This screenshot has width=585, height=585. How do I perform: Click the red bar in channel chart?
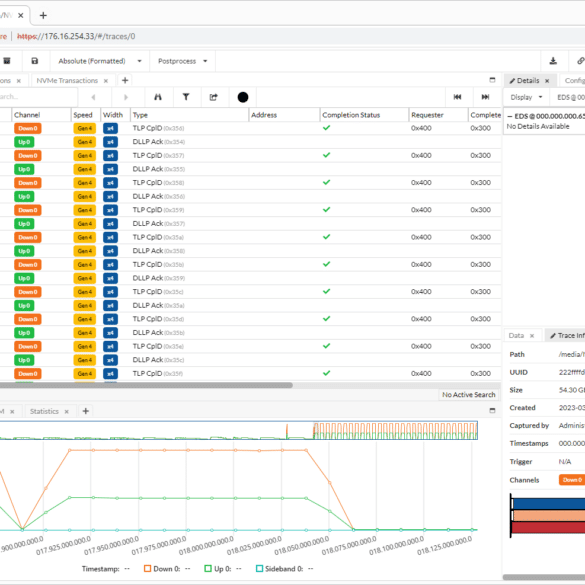pyautogui.click(x=548, y=528)
